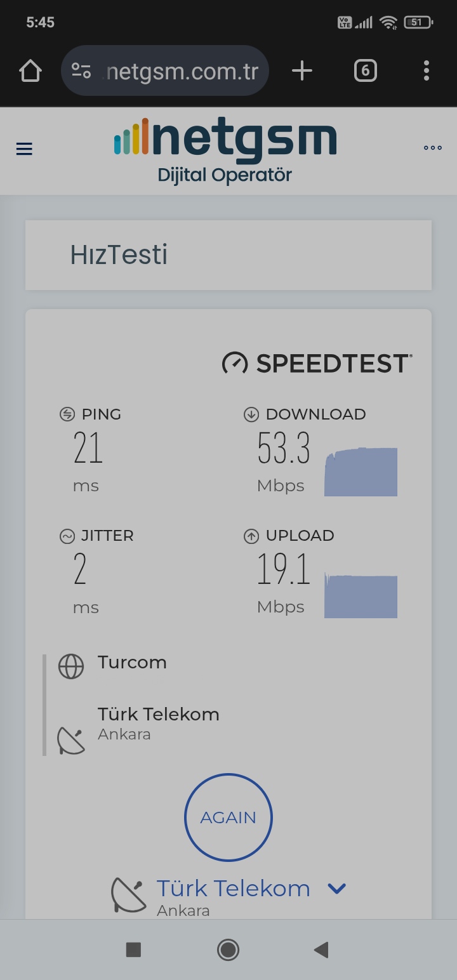Open site settings icon in address bar
This screenshot has height=980, width=457.
pos(81,71)
